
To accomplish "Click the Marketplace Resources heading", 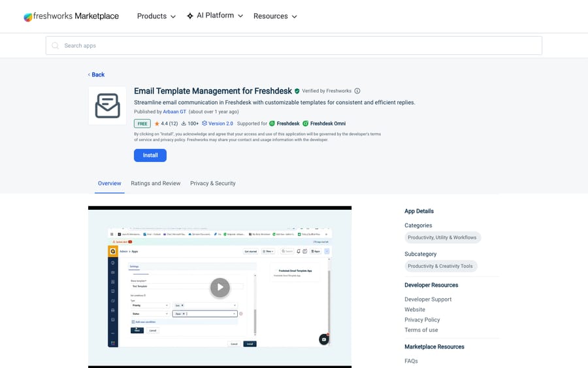I will coord(434,347).
